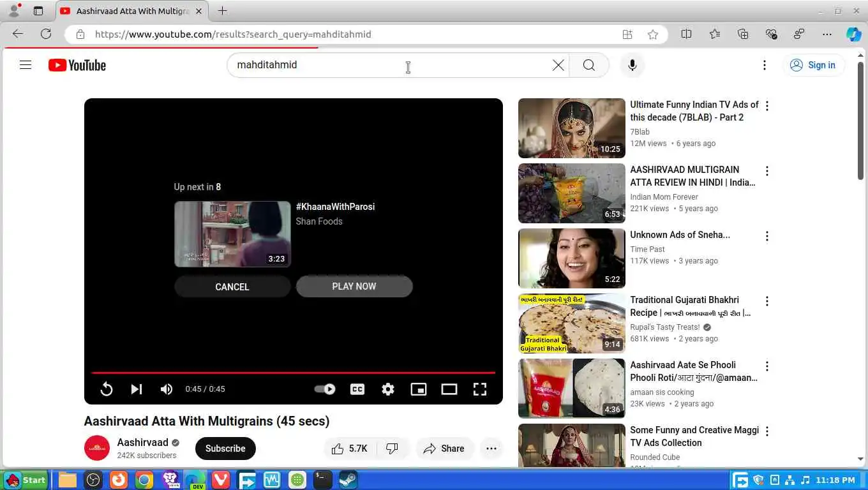The image size is (868, 490).
Task: Reload the page
Action: (x=46, y=34)
